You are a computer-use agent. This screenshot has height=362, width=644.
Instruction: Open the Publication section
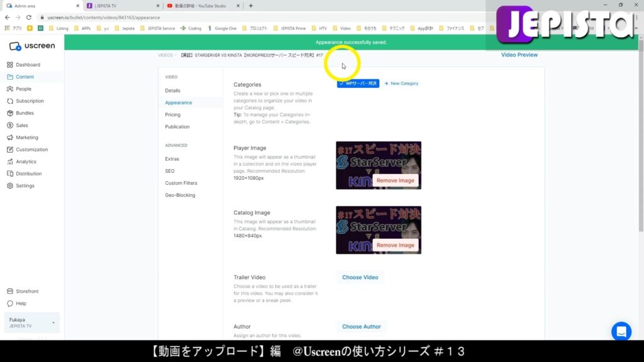tap(177, 127)
